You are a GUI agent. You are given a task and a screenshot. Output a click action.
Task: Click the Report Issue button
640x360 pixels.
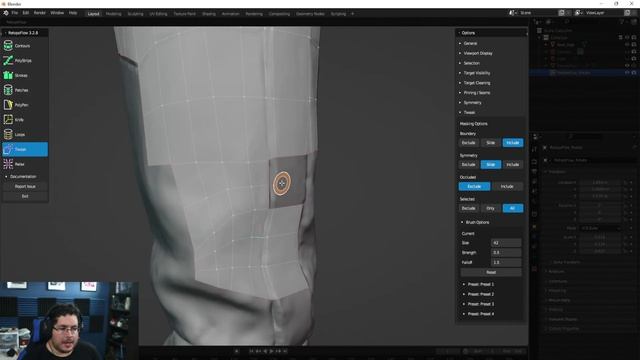[25, 187]
